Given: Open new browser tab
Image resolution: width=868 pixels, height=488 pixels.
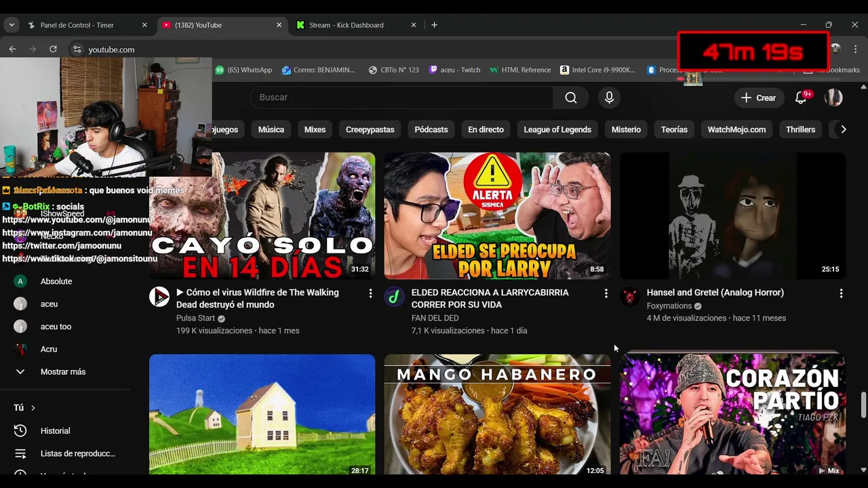Looking at the screenshot, I should 434,25.
